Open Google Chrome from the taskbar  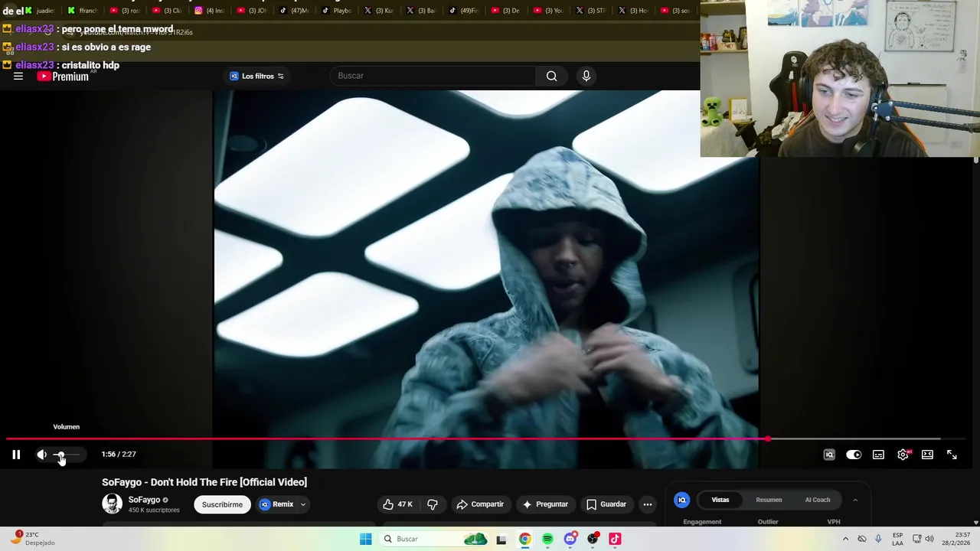click(524, 539)
